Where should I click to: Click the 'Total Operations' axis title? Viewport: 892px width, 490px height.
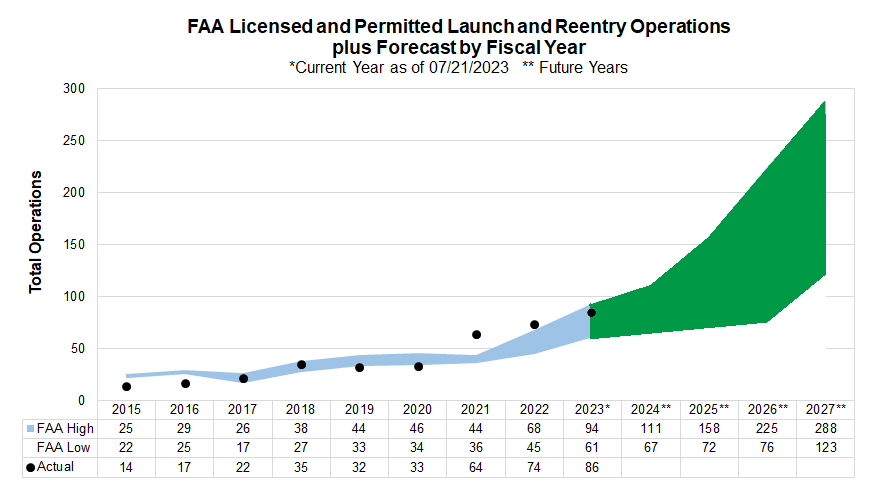coord(36,232)
